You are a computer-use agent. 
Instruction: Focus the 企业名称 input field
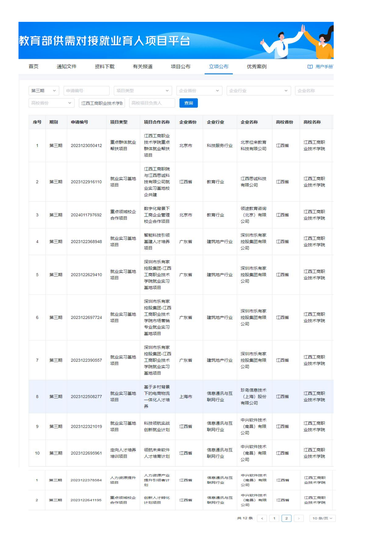click(x=314, y=91)
